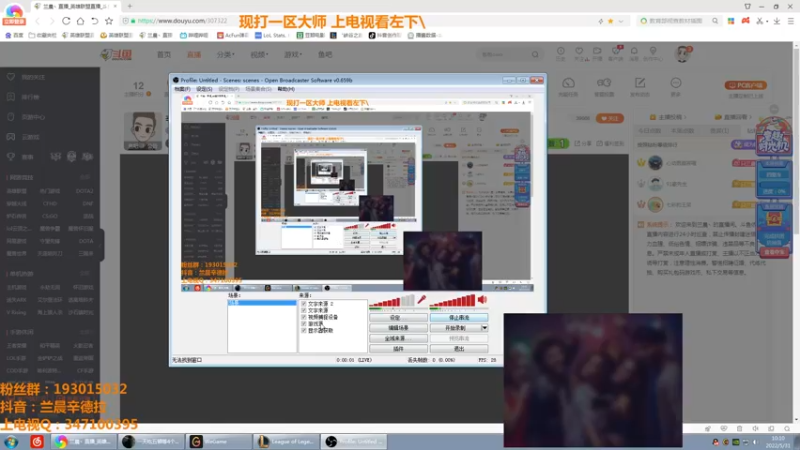Open the WeGame taskbar item
The width and height of the screenshot is (800, 450).
pos(219,441)
